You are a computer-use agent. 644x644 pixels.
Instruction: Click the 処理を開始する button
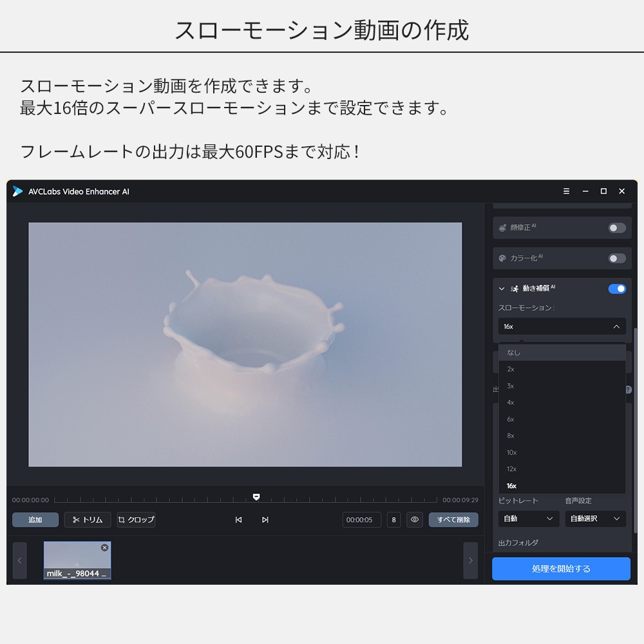click(x=561, y=569)
